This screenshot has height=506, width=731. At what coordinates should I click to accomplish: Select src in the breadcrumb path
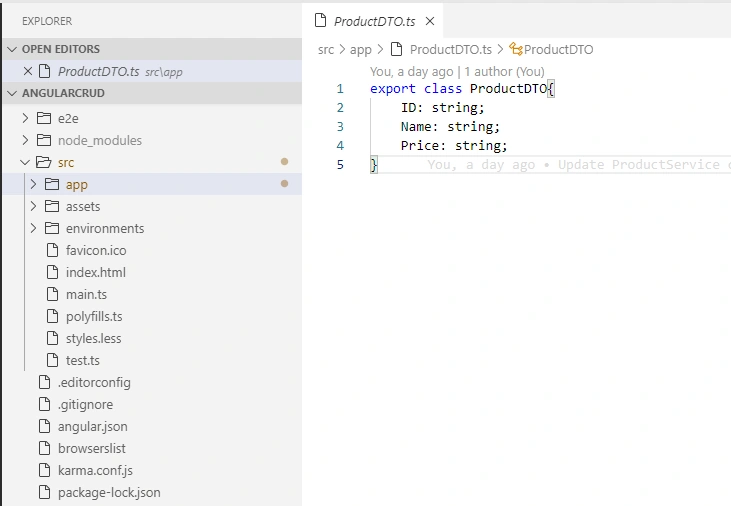click(x=326, y=49)
